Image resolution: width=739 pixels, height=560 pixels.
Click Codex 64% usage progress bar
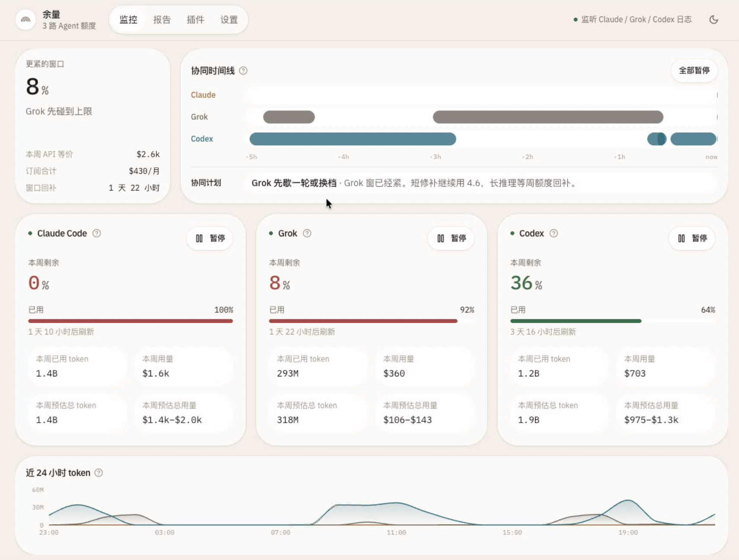point(612,321)
